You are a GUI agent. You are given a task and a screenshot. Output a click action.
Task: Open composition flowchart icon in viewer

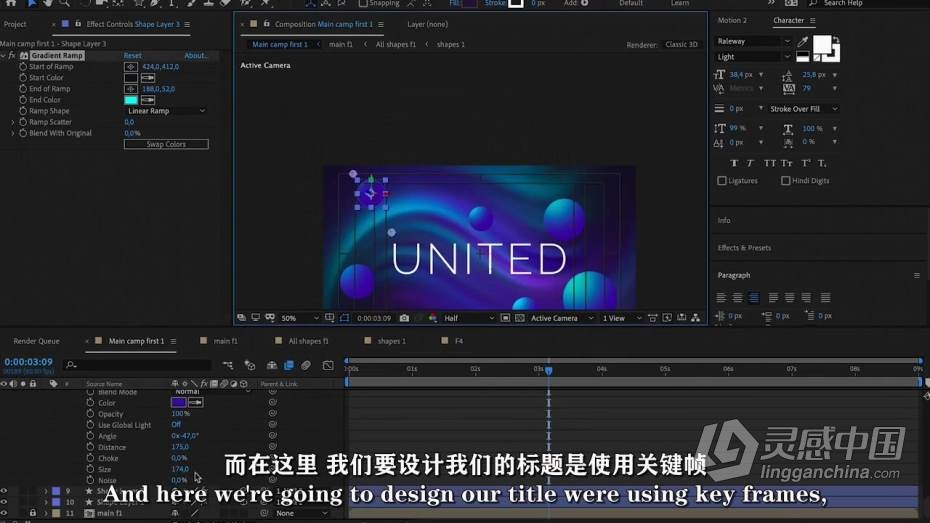point(696,318)
